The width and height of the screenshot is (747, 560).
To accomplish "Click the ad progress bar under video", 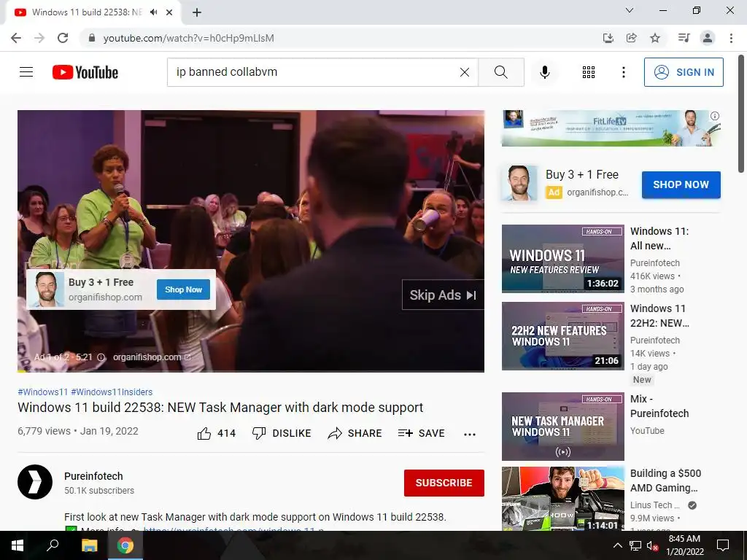I will [x=251, y=370].
